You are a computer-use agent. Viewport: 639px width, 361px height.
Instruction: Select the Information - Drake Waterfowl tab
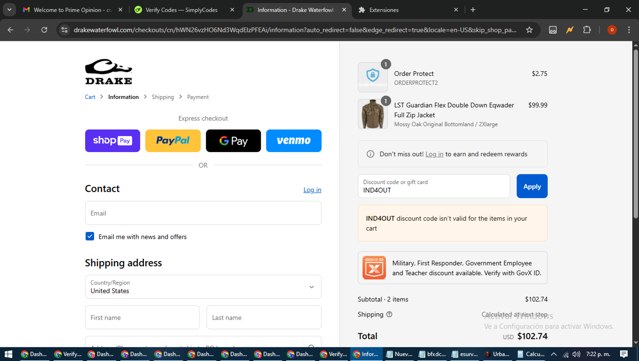click(296, 10)
